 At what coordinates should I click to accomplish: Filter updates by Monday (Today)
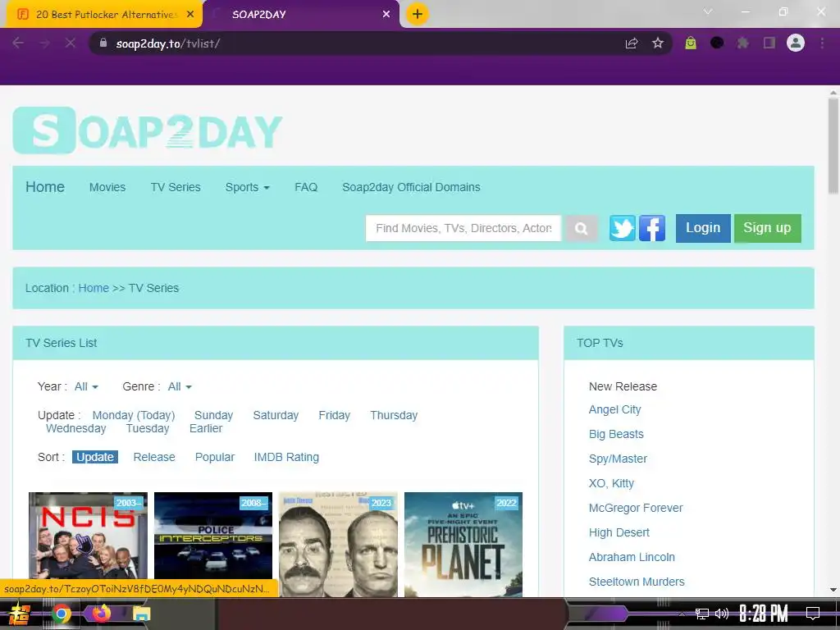tap(134, 415)
